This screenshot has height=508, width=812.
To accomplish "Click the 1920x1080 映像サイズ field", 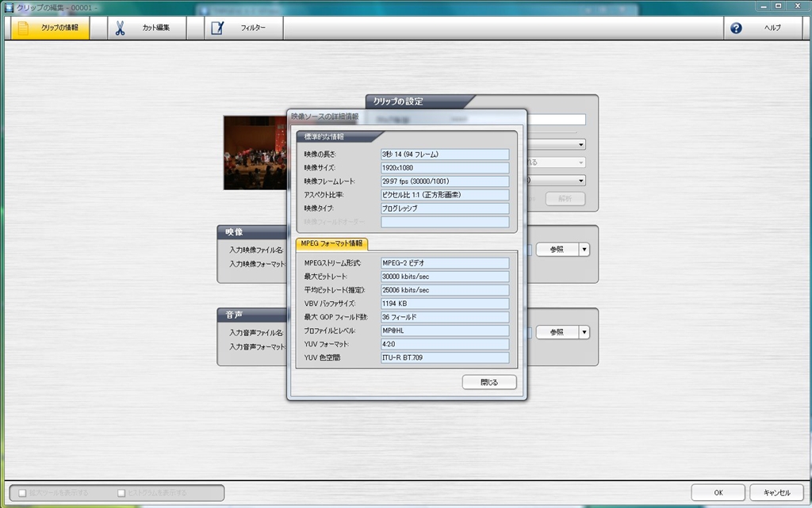I will pyautogui.click(x=444, y=168).
